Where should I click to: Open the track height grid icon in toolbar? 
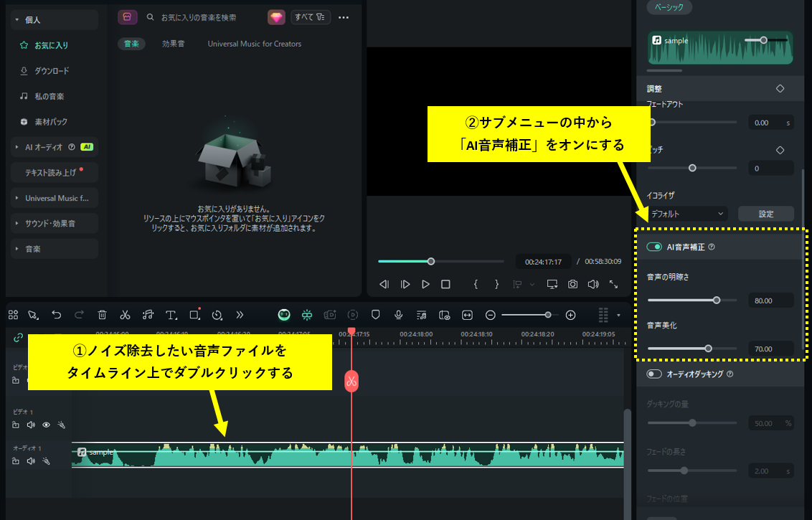[603, 315]
